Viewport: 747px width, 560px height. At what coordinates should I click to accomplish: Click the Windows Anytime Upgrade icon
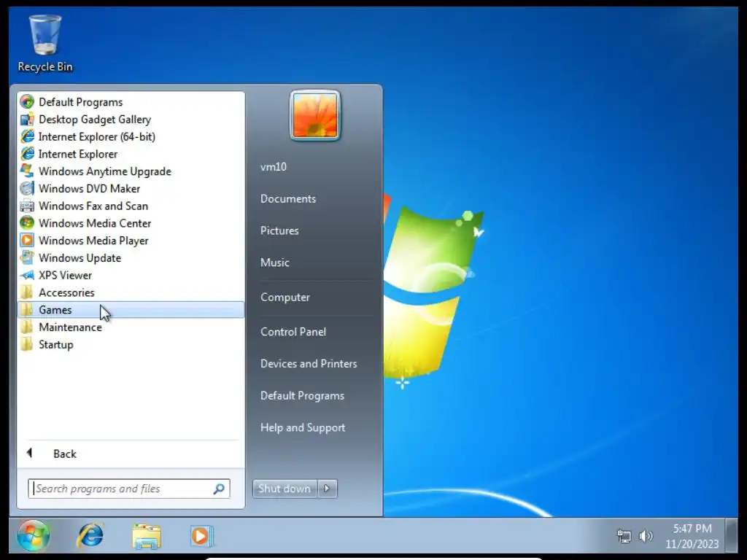(x=27, y=171)
